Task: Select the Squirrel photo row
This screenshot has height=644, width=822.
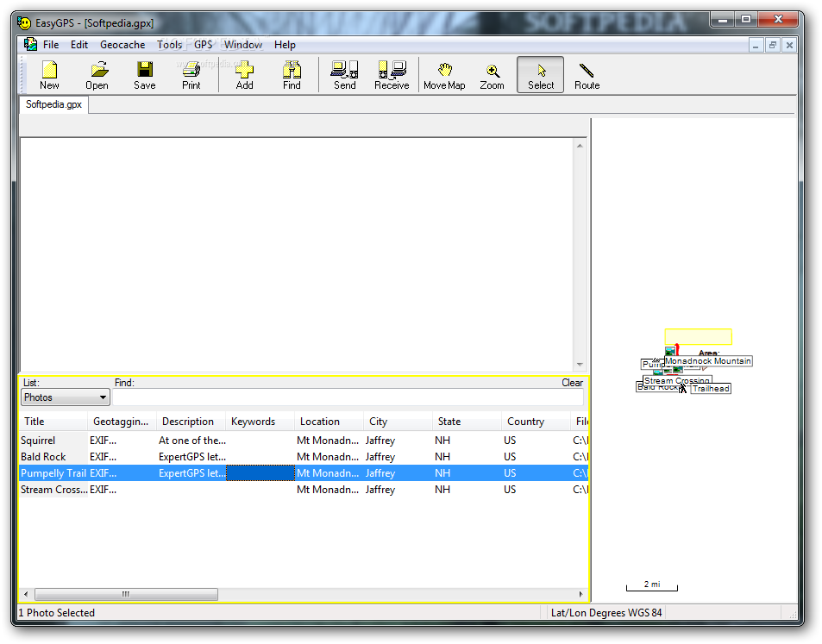Action: [304, 441]
